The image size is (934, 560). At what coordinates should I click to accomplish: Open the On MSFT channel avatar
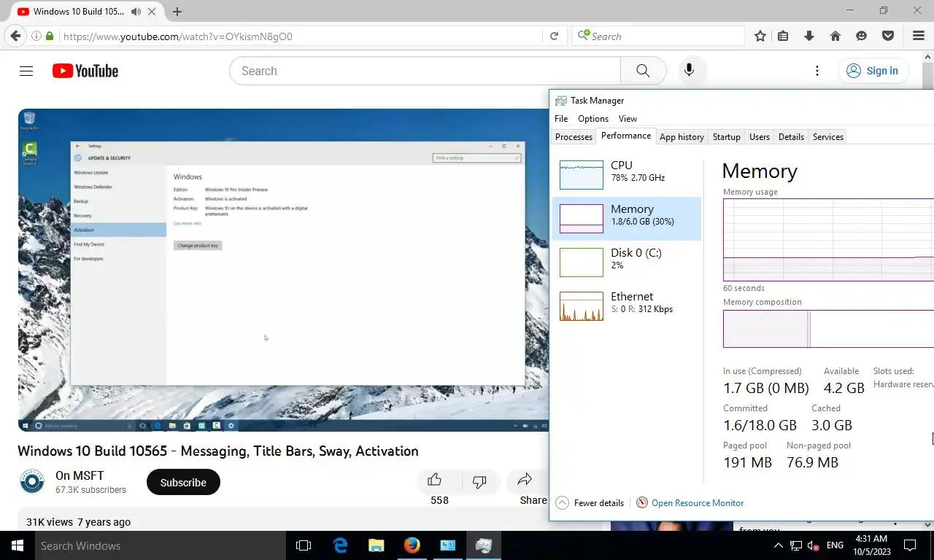32,482
